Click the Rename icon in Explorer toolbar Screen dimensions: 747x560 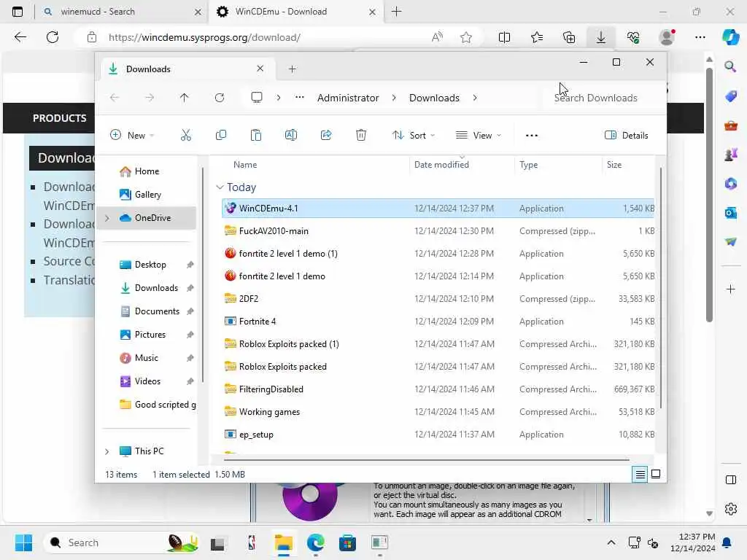pos(290,135)
